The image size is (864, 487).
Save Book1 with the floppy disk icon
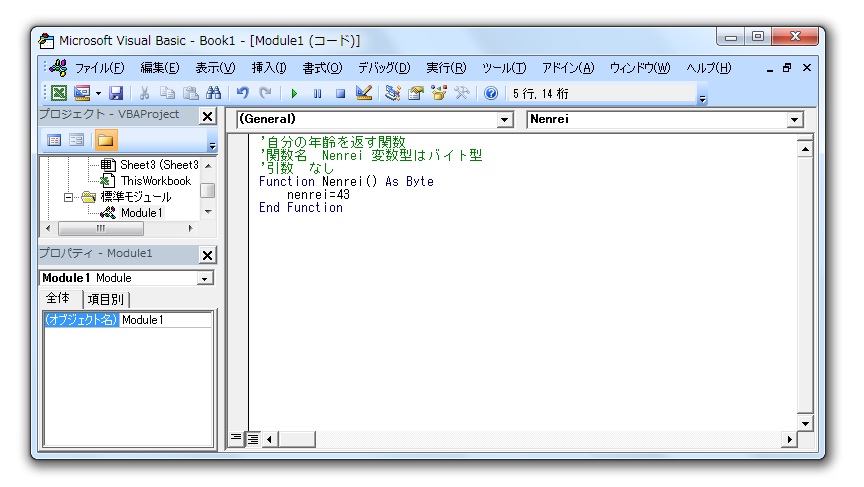pos(116,93)
